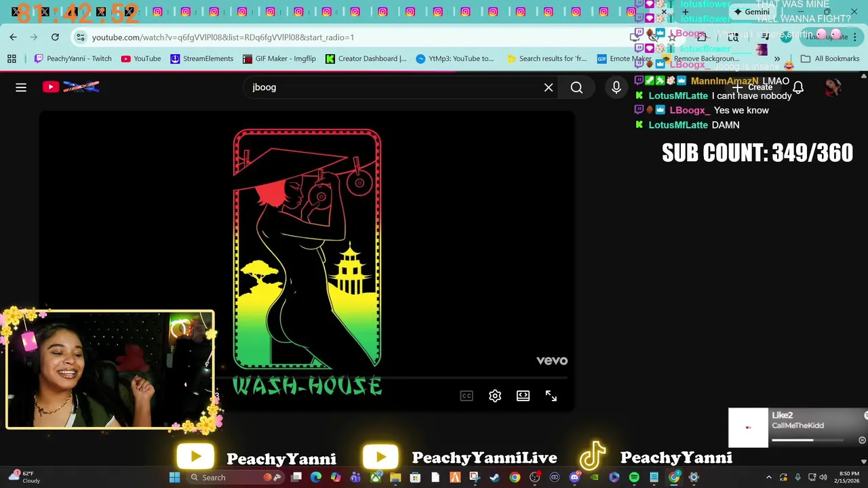The image size is (868, 488).
Task: Open GIF Maker - Imgflip bookmark
Action: (279, 59)
